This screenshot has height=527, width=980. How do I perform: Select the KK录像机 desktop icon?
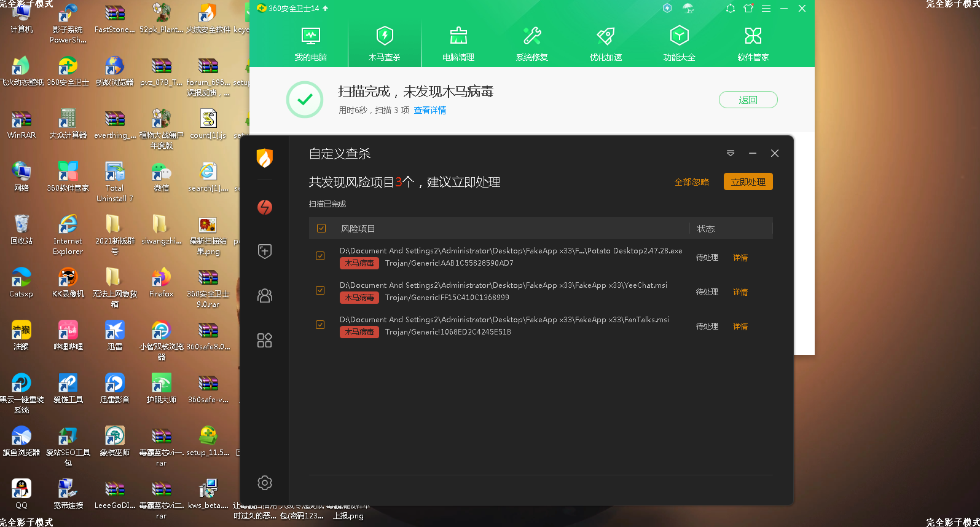pos(68,282)
